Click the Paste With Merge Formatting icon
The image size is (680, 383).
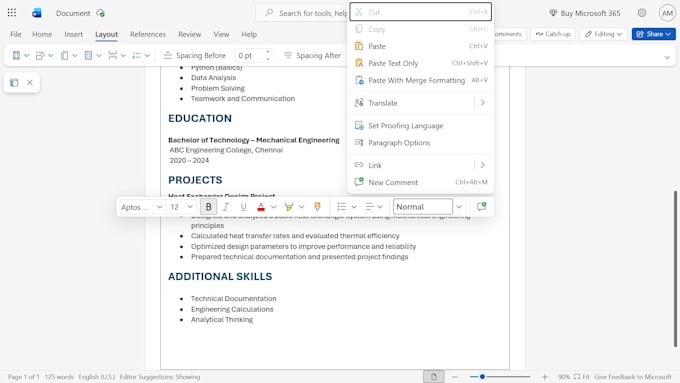[359, 80]
